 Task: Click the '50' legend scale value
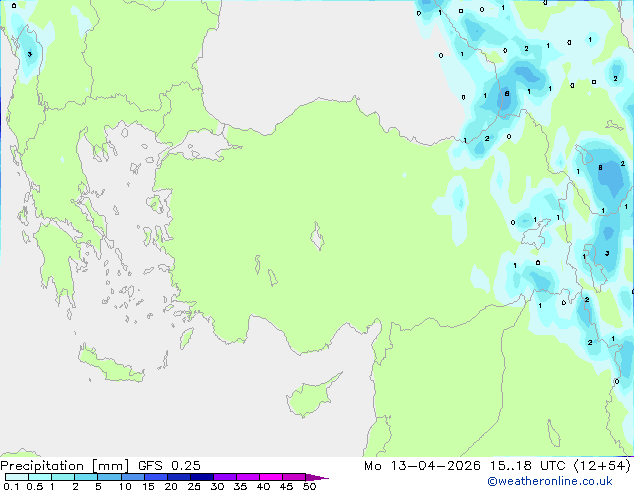(x=309, y=486)
